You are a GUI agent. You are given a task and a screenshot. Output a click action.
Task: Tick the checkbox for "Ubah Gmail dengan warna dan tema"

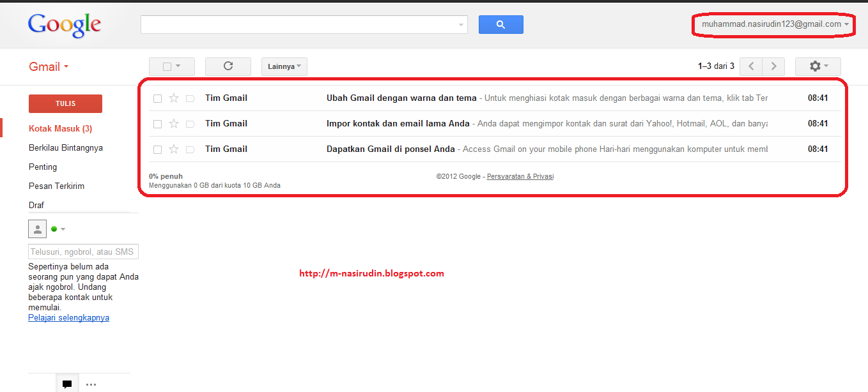(x=157, y=98)
